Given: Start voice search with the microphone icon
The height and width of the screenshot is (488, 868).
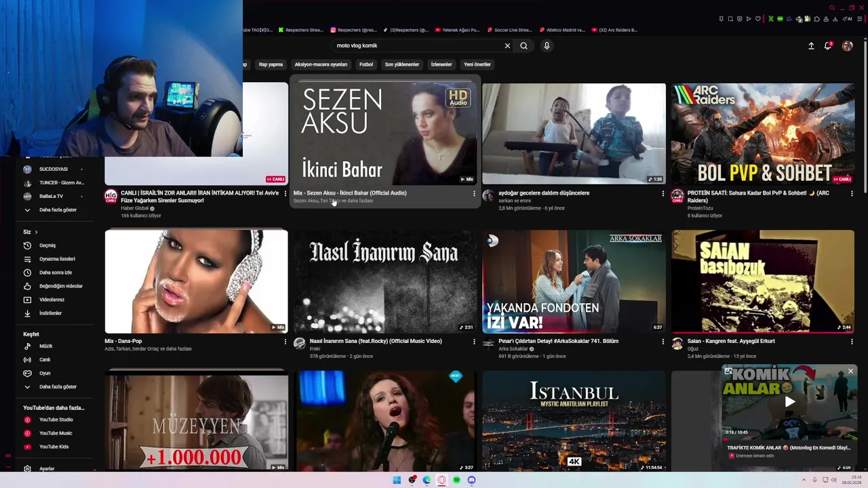Looking at the screenshot, I should [547, 45].
